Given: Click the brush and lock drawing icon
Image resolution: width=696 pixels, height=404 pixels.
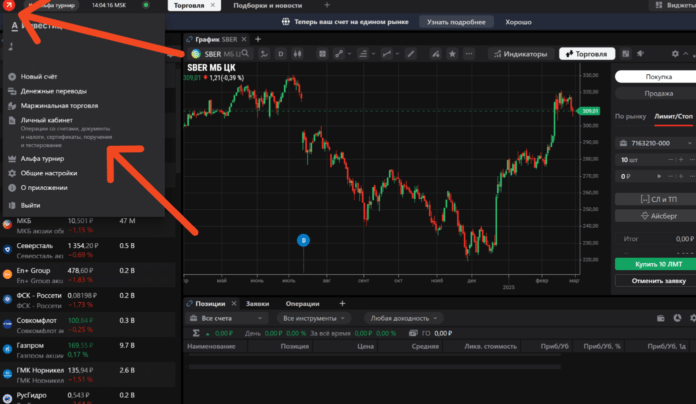Looking at the screenshot, I should (436, 54).
